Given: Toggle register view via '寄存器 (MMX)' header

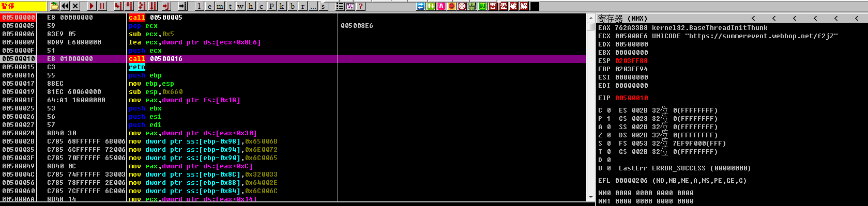Looking at the screenshot, I should pyautogui.click(x=622, y=18).
